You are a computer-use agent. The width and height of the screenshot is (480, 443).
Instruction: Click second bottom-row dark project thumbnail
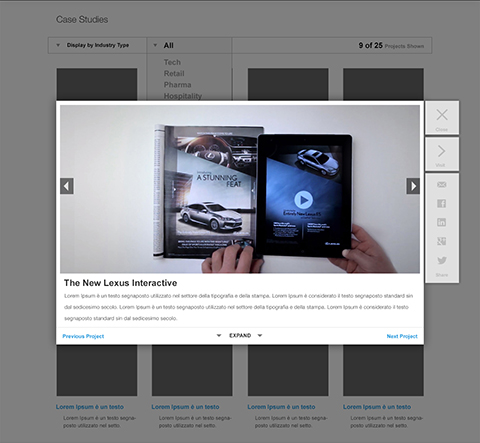pos(192,370)
